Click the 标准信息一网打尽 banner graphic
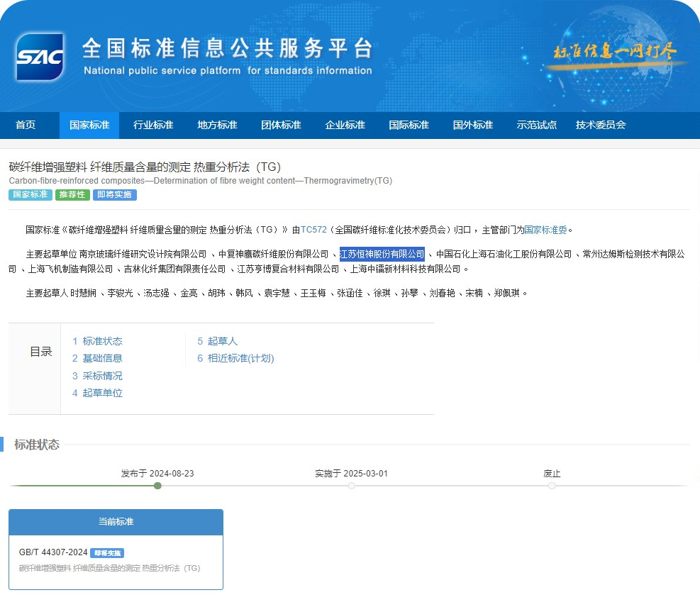The width and height of the screenshot is (700, 602). [x=614, y=52]
